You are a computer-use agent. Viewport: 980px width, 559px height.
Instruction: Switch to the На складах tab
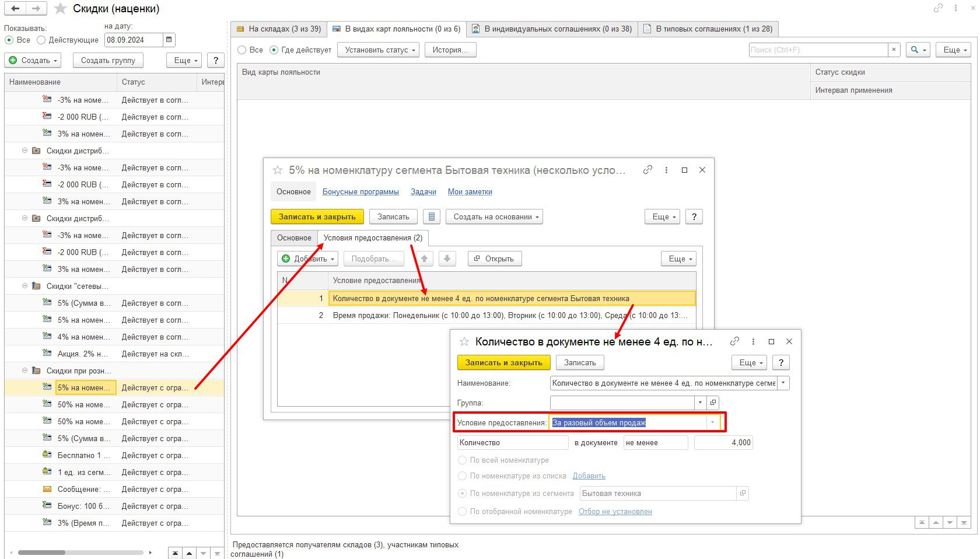279,29
